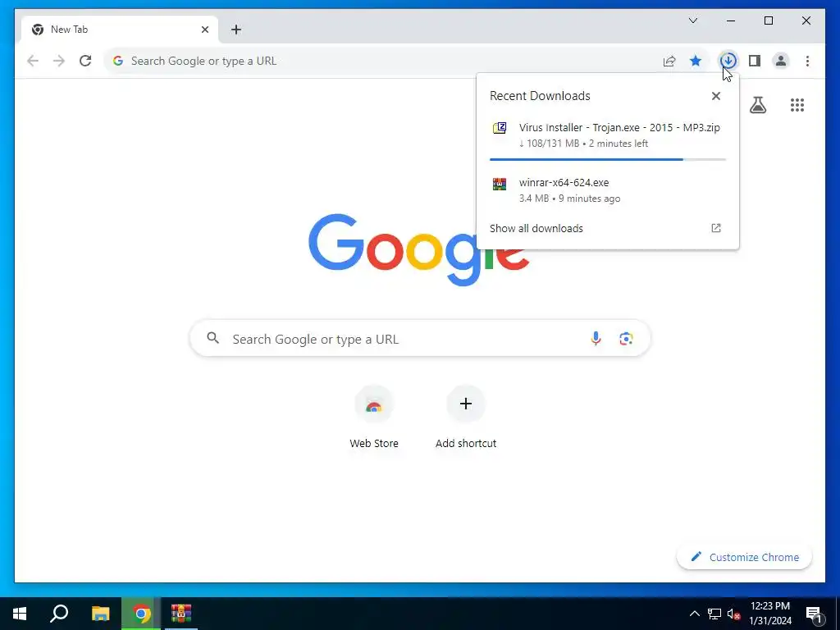
Task: Open the Google apps grid
Action: [797, 105]
